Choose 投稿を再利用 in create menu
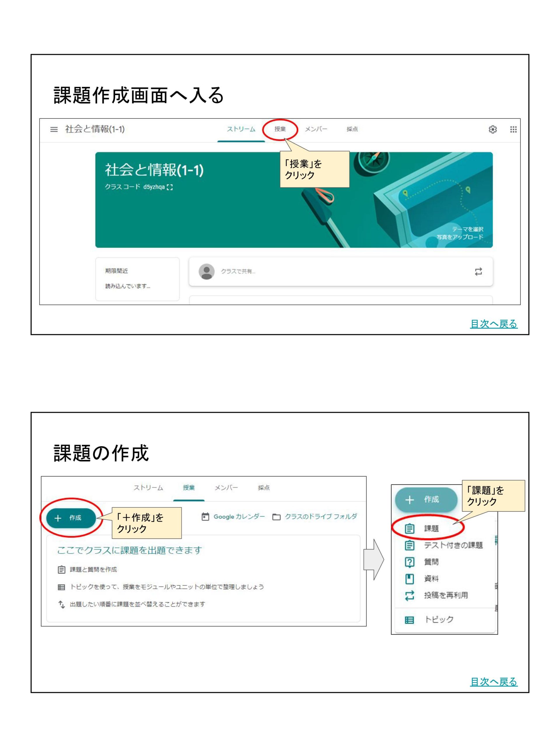Screen dimensions: 560x747 (446, 595)
